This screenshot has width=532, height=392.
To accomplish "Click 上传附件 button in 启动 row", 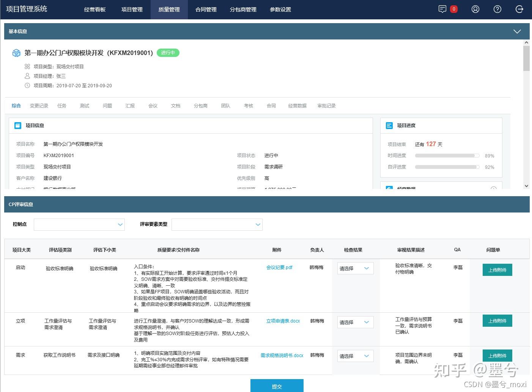I will [x=497, y=270].
